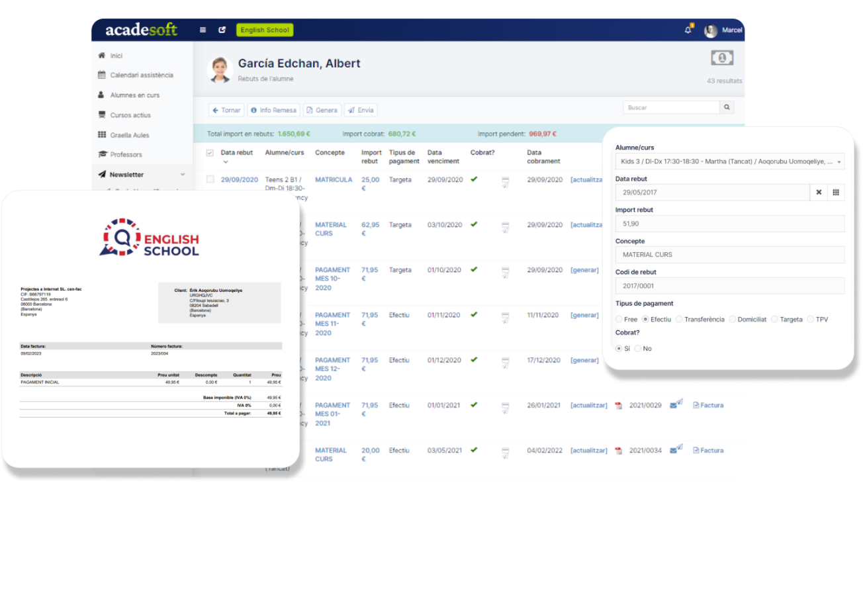Click the Concepte field with MATERIAL CURS

coord(730,255)
